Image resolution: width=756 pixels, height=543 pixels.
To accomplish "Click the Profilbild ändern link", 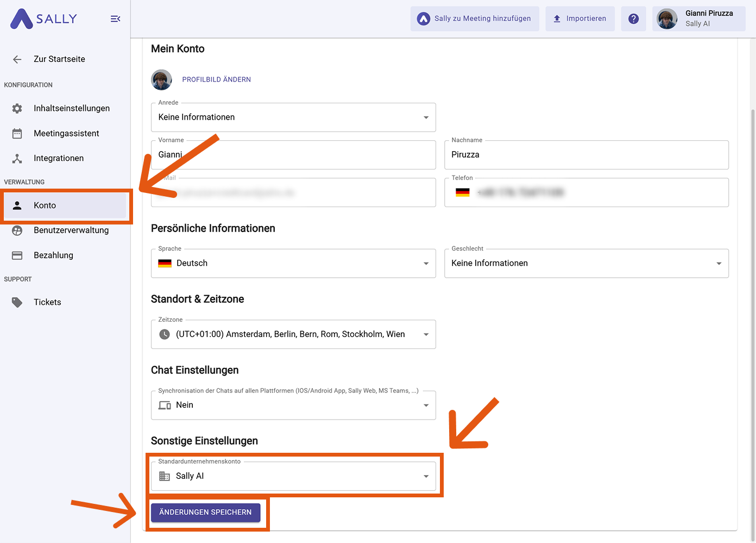I will [x=216, y=80].
